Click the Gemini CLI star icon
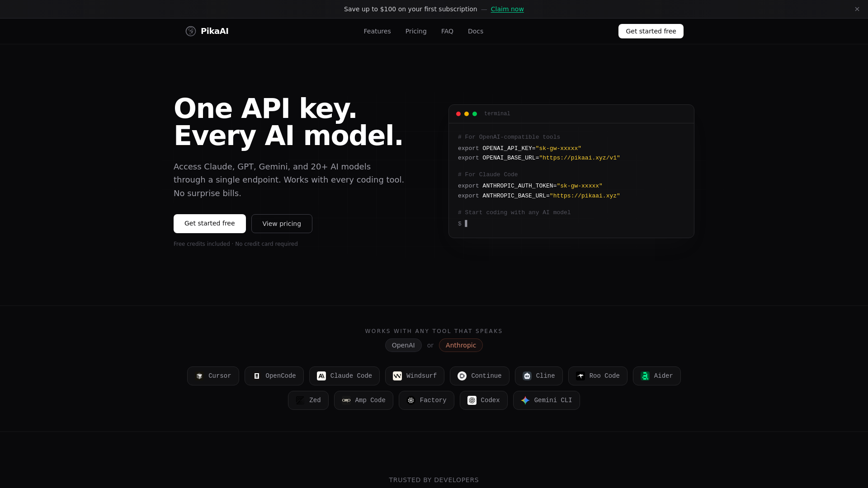The width and height of the screenshot is (868, 488). 525,400
